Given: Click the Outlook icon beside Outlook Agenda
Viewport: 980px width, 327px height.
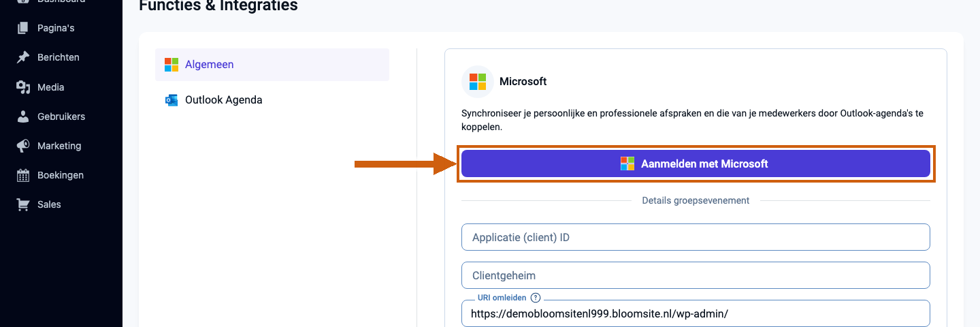Looking at the screenshot, I should (171, 100).
